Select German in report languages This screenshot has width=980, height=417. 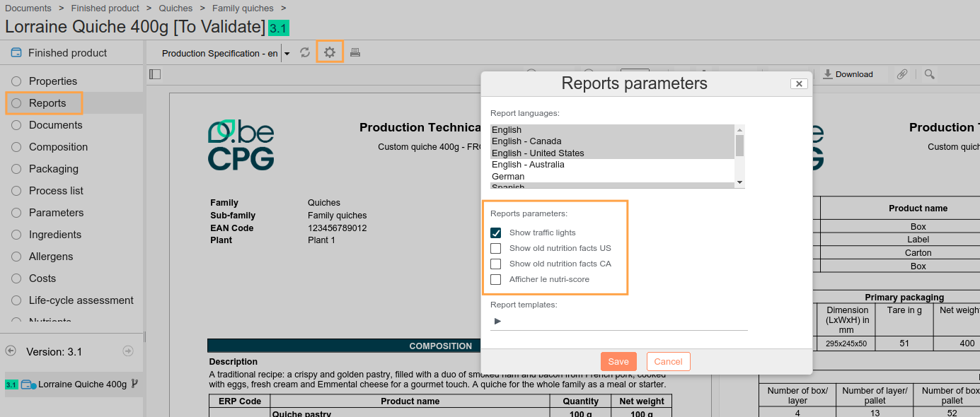click(613, 177)
